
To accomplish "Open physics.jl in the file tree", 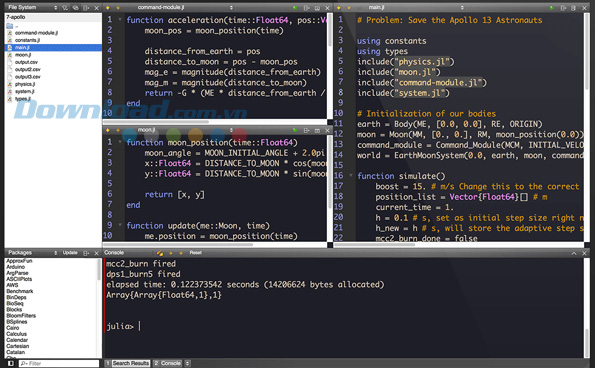I will point(54,84).
